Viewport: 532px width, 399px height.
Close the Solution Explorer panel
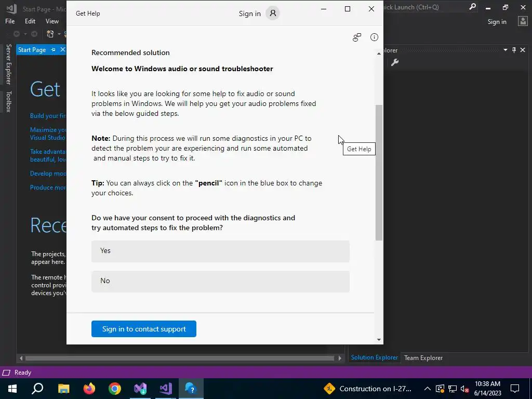(x=523, y=50)
